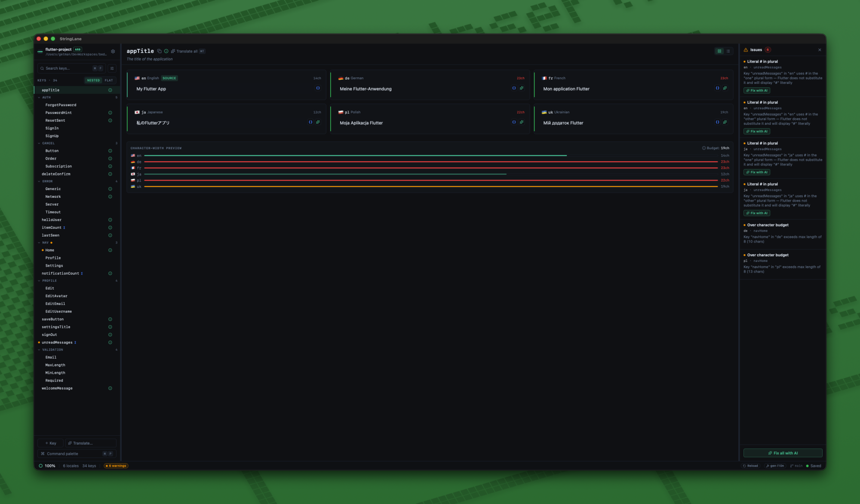
Task: Click Translate all button
Action: (x=188, y=51)
